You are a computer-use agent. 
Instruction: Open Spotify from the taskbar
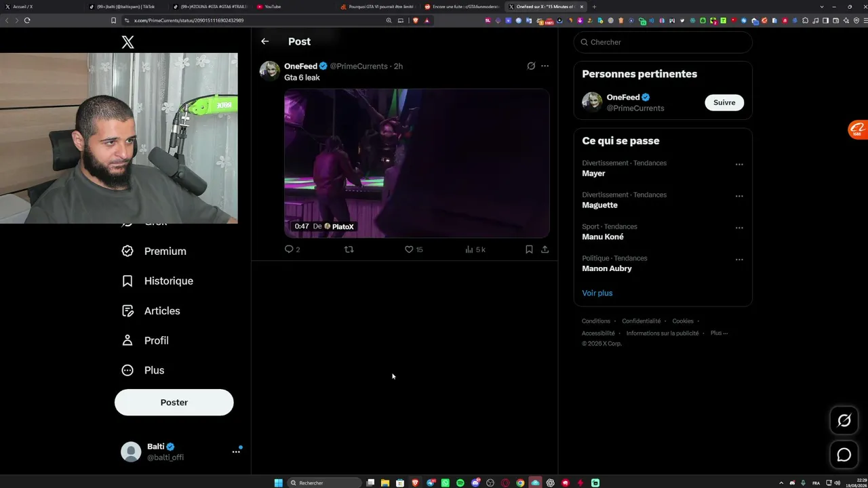point(460,483)
